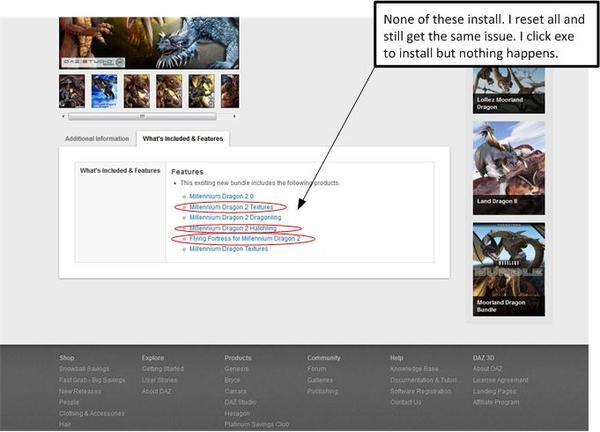Click the thumbnail gallery left scroll arrow

(x=63, y=116)
